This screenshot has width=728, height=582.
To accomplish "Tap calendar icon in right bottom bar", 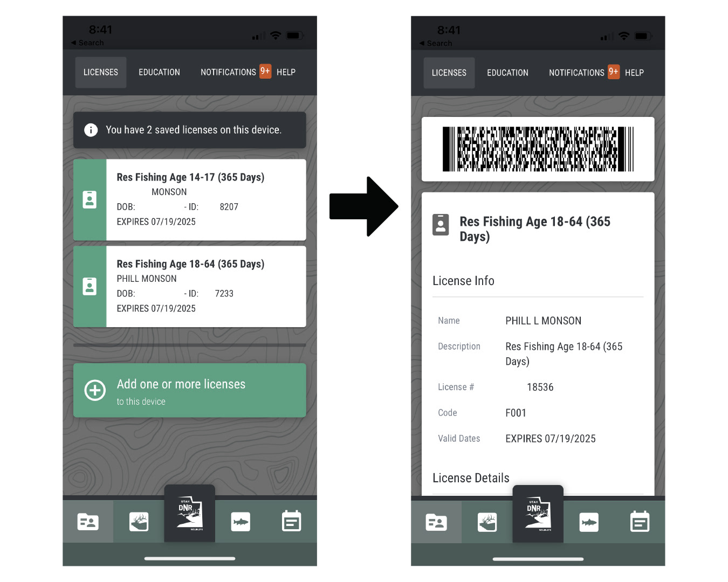I will tap(640, 522).
